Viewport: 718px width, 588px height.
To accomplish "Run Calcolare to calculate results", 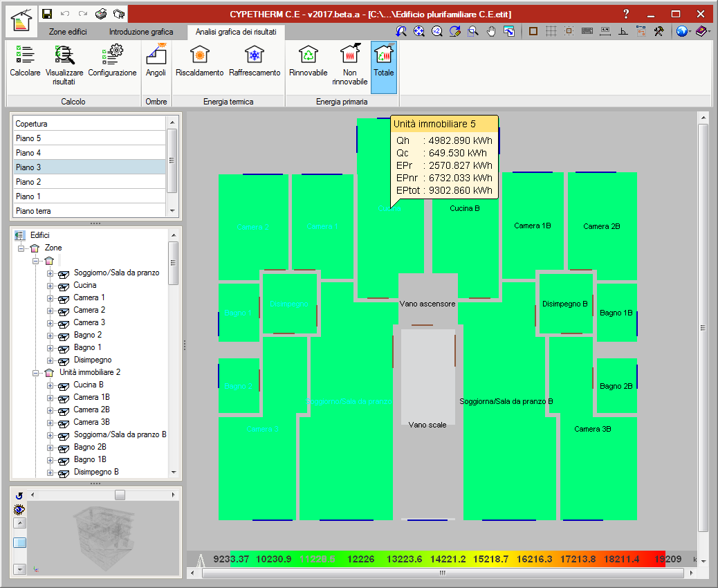I will tap(25, 62).
